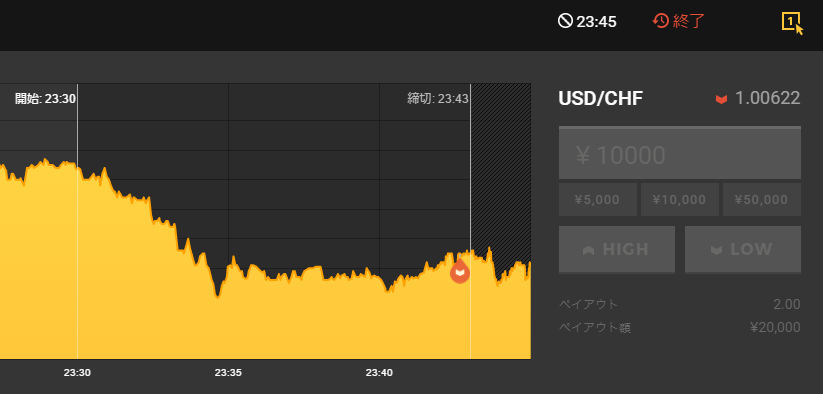
Task: Select the ¥50,000 preset amount
Action: (x=762, y=199)
